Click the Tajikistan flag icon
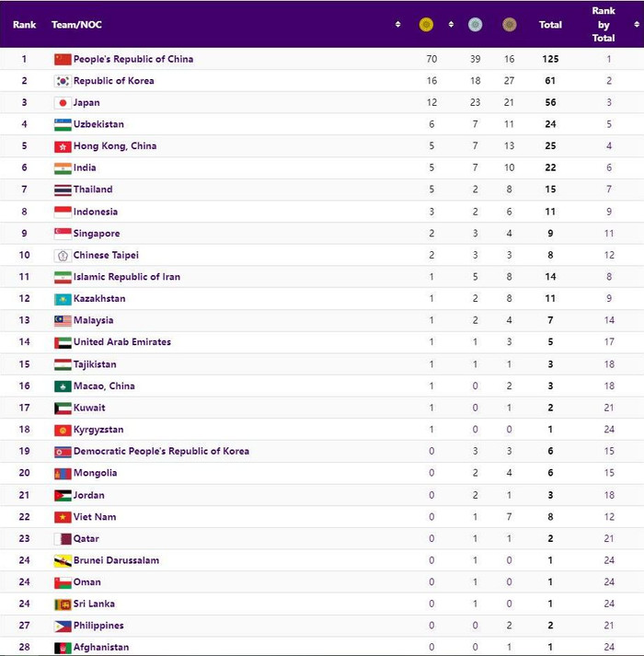Screen dimensions: 644x656 [63, 364]
